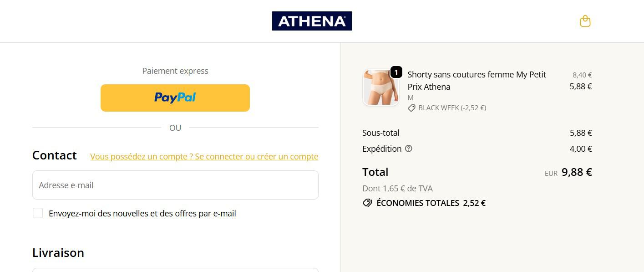The image size is (644, 272).
Task: Open the cart via the shopping bag icon
Action: pyautogui.click(x=585, y=21)
